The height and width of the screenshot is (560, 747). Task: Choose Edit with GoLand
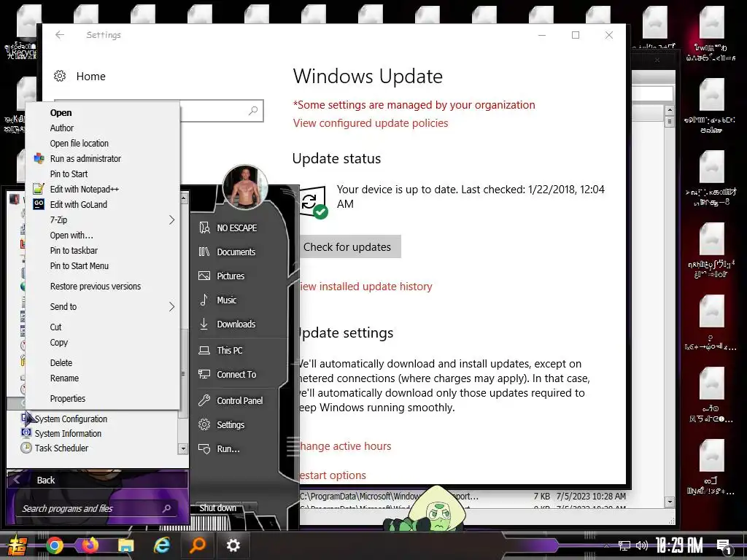point(102,204)
